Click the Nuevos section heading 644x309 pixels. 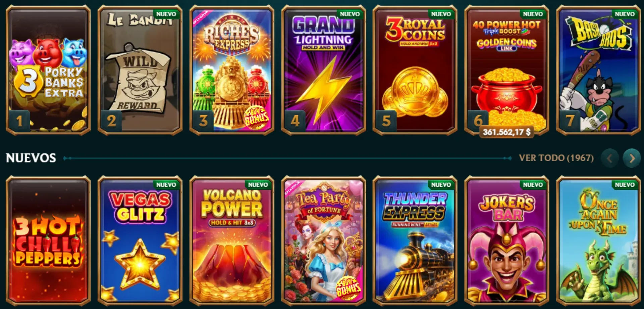pyautogui.click(x=31, y=158)
